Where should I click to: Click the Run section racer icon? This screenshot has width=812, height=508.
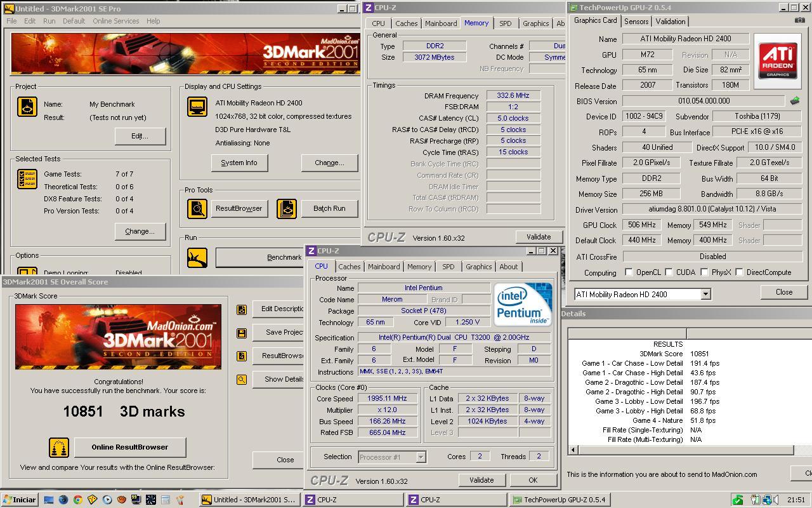(197, 257)
